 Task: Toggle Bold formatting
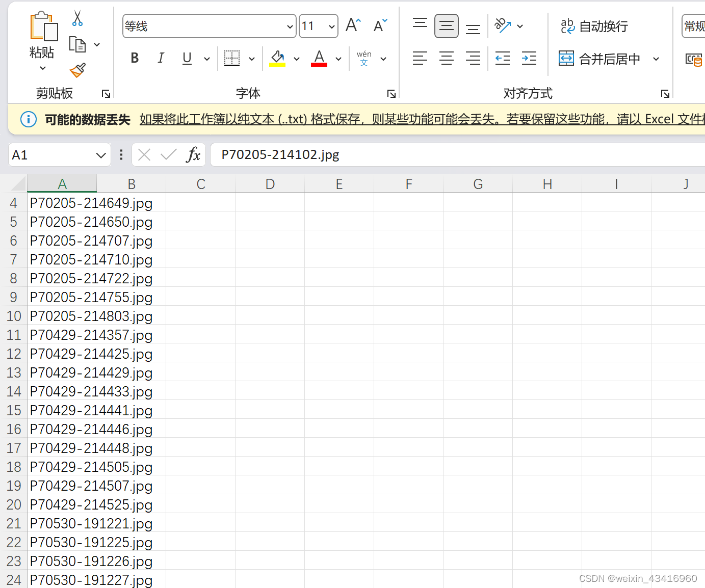pos(135,59)
